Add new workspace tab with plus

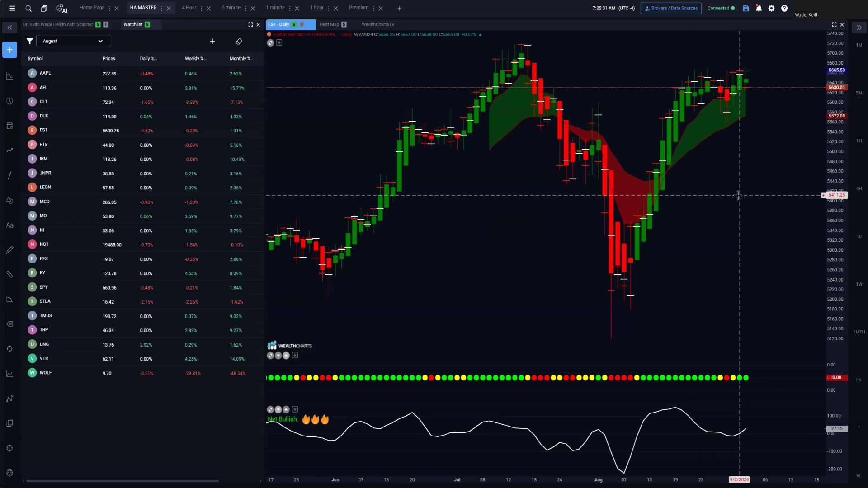pos(399,8)
